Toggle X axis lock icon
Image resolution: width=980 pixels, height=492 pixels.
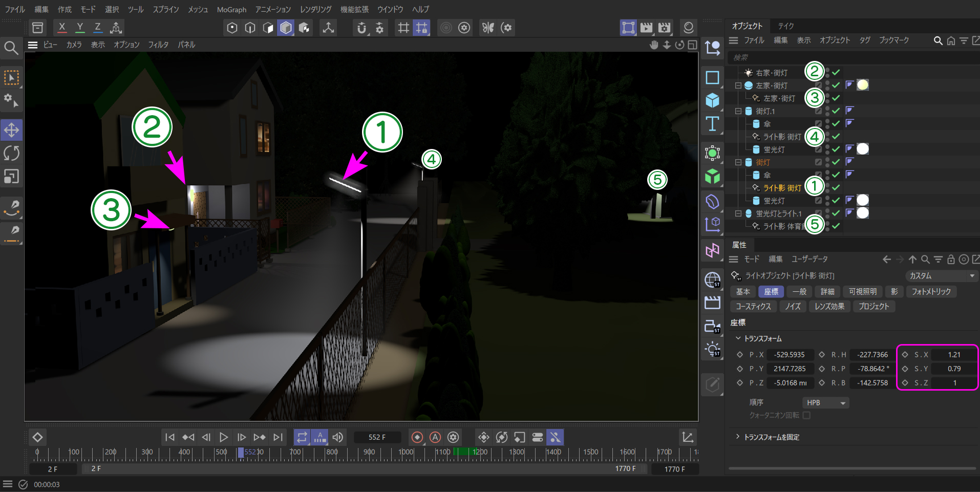coord(62,28)
